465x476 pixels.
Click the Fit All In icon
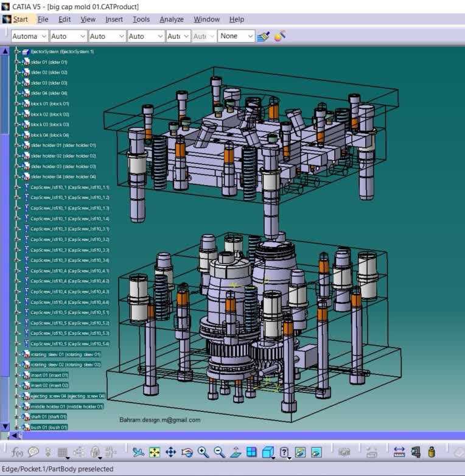pyautogui.click(x=155, y=452)
